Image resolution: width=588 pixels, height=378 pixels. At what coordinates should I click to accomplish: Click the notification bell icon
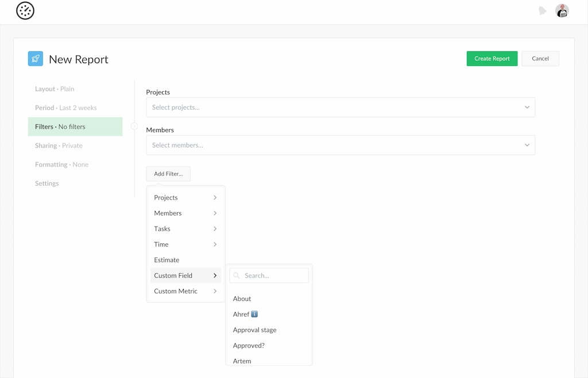[x=542, y=11]
